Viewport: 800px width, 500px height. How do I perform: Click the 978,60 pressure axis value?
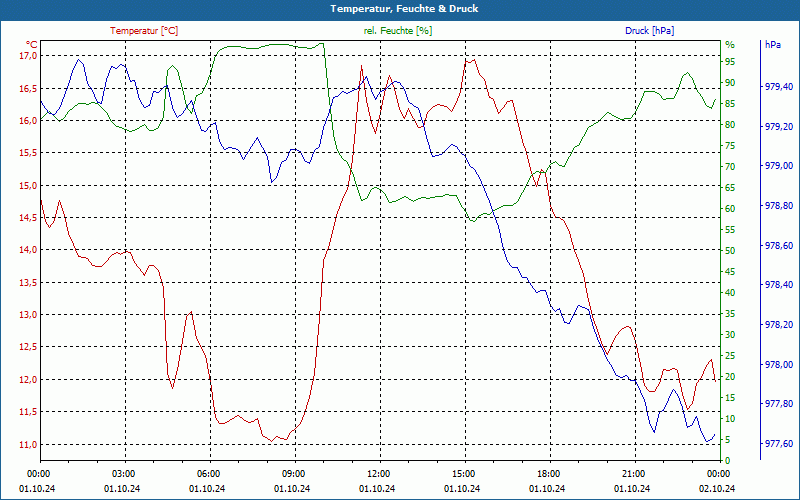[779, 245]
